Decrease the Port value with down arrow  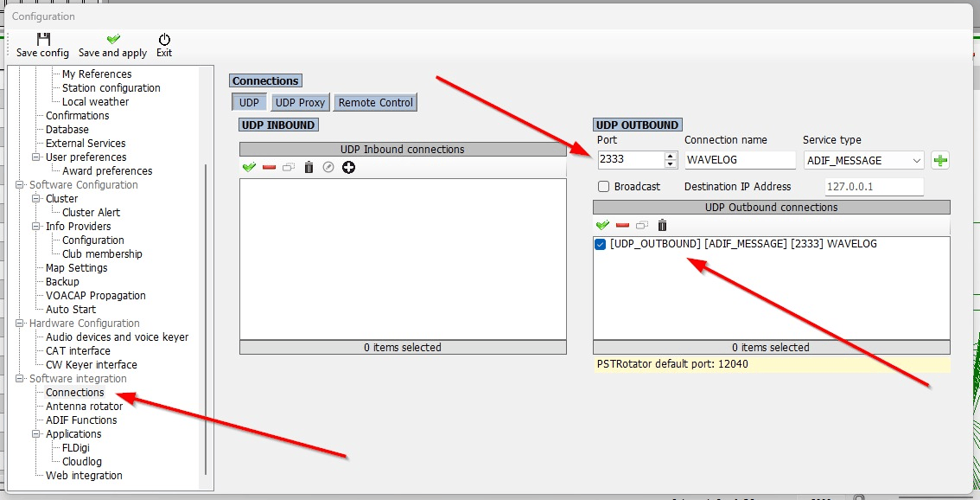pos(671,164)
